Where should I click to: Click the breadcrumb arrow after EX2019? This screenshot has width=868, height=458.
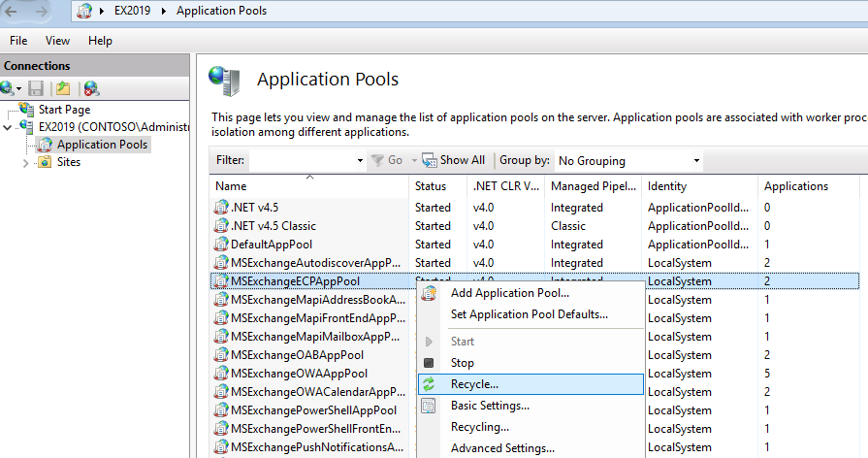(x=164, y=11)
